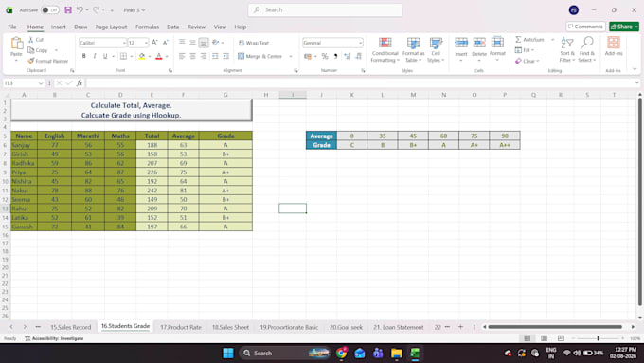The height and width of the screenshot is (363, 644).
Task: Open the File menu
Action: pos(12,27)
